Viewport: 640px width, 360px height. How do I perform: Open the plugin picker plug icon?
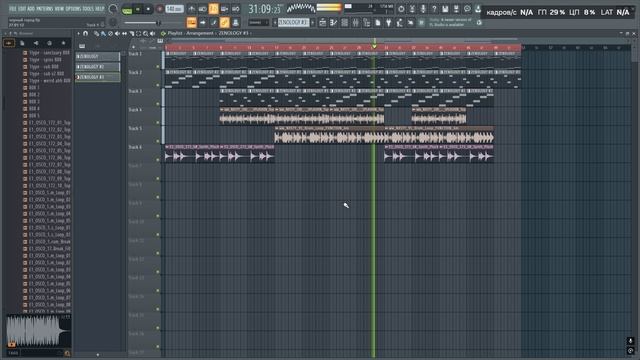pos(389,23)
